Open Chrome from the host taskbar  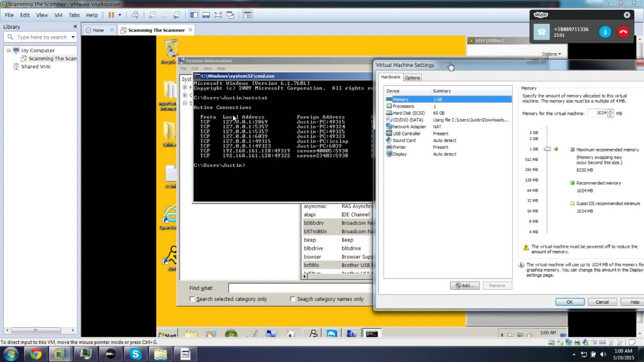pyautogui.click(x=36, y=354)
